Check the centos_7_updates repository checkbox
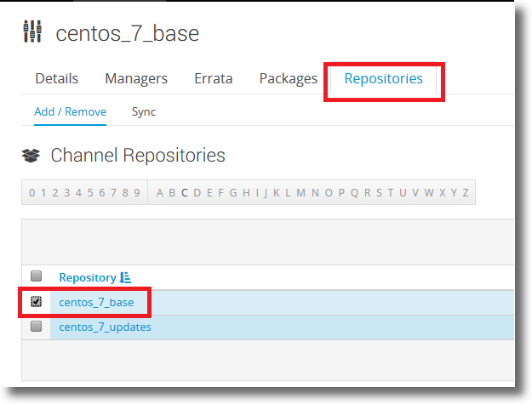Viewport: 532px width, 404px height. pyautogui.click(x=36, y=326)
